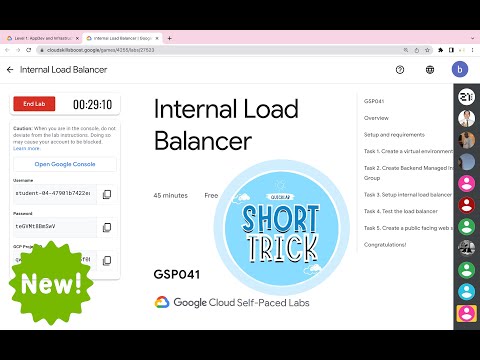Jump to Overview section
The height and width of the screenshot is (360, 480).
pos(376,118)
